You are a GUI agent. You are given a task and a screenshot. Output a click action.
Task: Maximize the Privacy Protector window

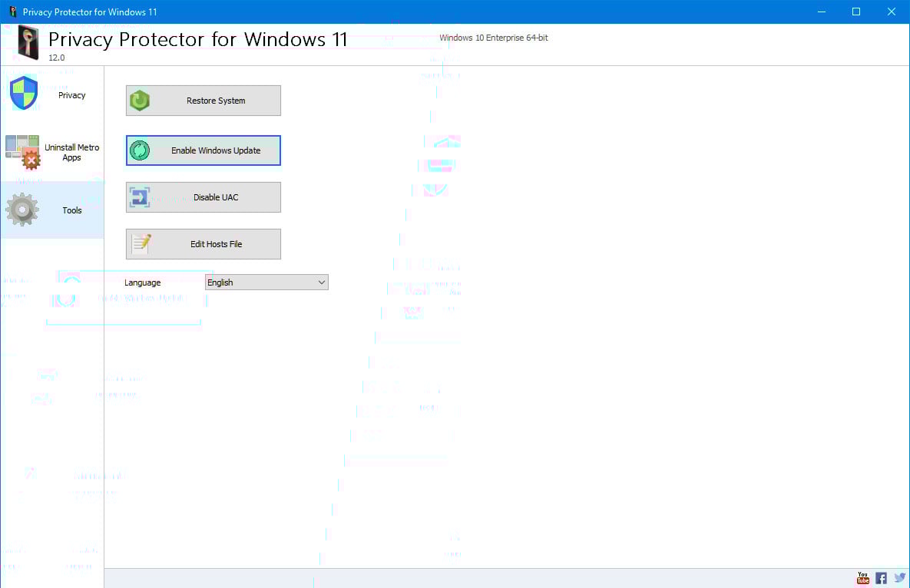tap(856, 12)
